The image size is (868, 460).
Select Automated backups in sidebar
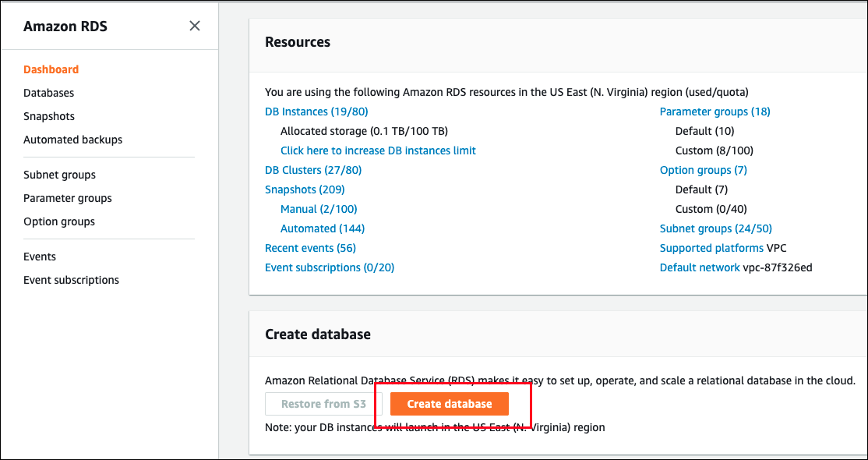(72, 140)
